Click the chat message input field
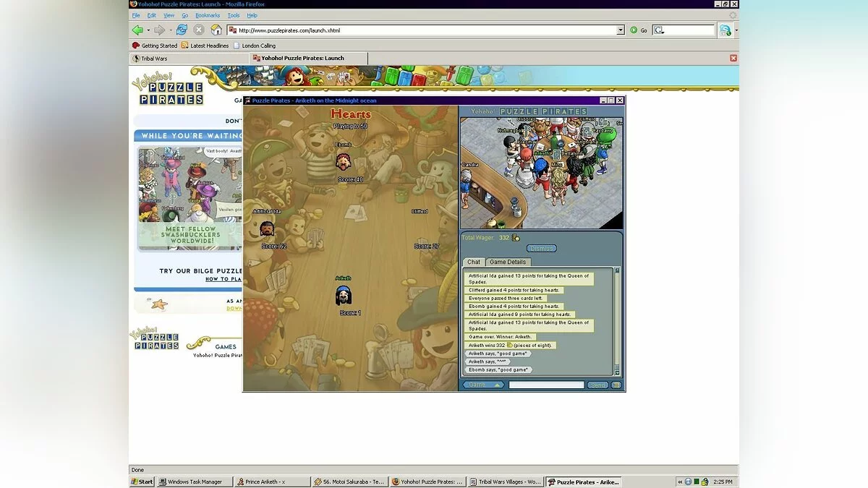Viewport: 868px width, 488px height. pyautogui.click(x=546, y=385)
